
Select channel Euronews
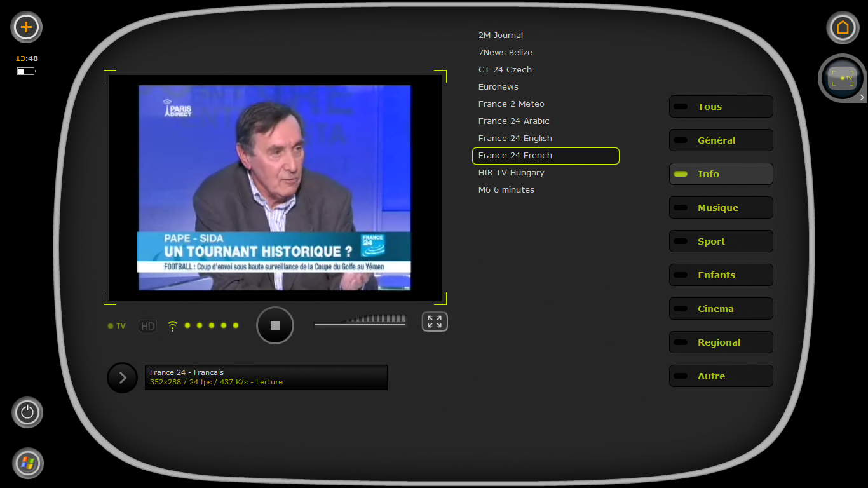click(x=498, y=87)
